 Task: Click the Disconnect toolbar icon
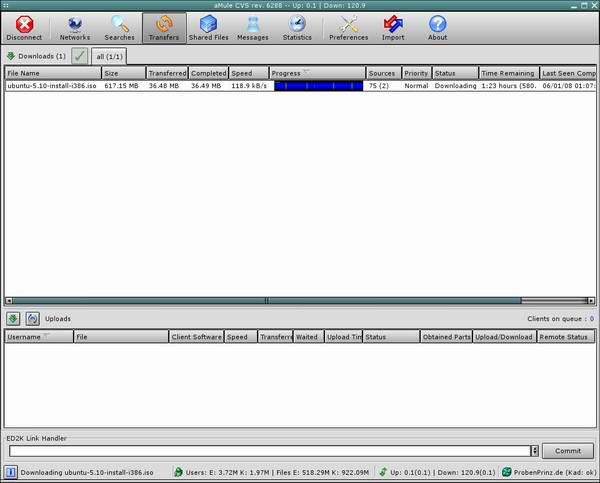[x=24, y=28]
